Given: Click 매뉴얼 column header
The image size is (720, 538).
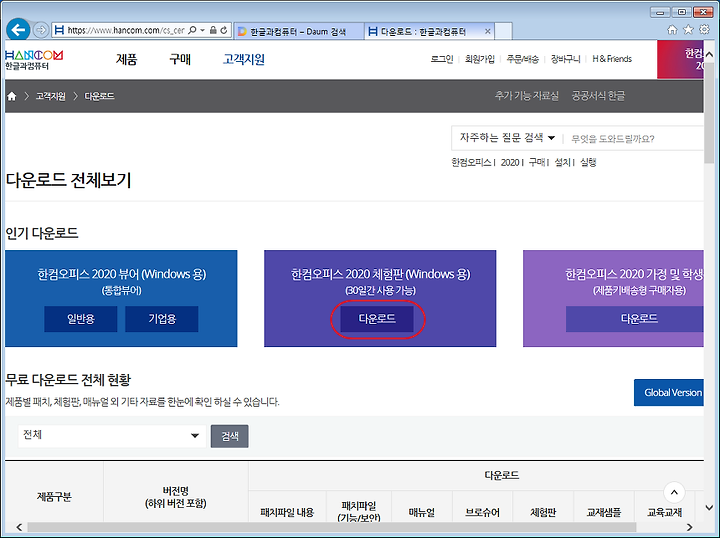Looking at the screenshot, I should click(x=422, y=512).
